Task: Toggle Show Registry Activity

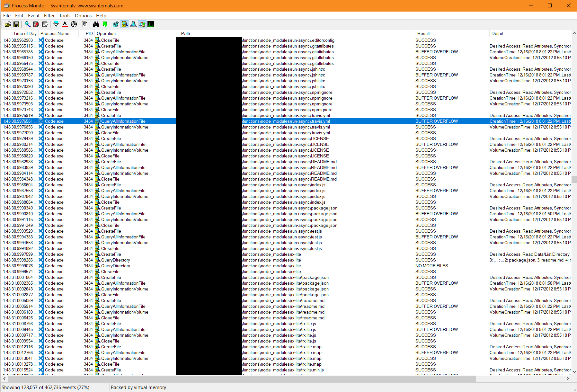Action: 116,24
